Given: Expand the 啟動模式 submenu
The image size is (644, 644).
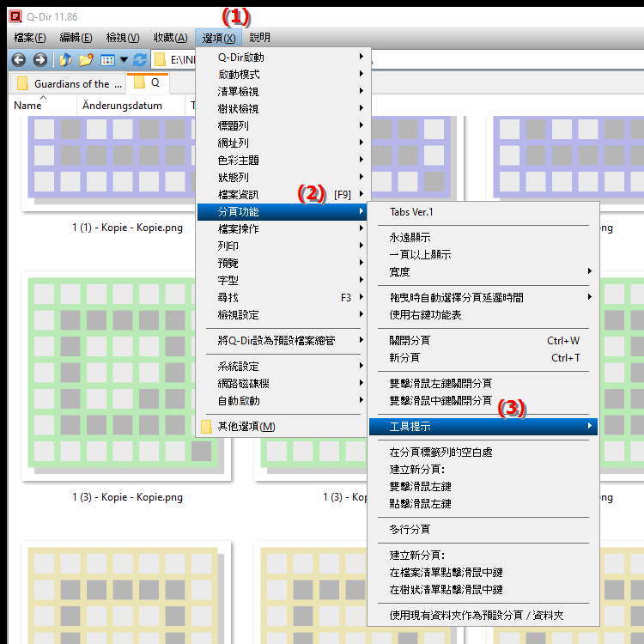Looking at the screenshot, I should 283,75.
